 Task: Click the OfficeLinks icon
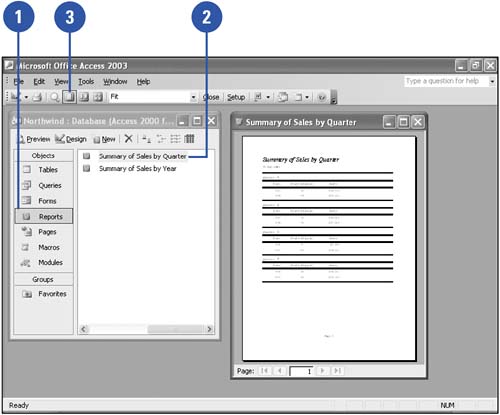click(258, 97)
